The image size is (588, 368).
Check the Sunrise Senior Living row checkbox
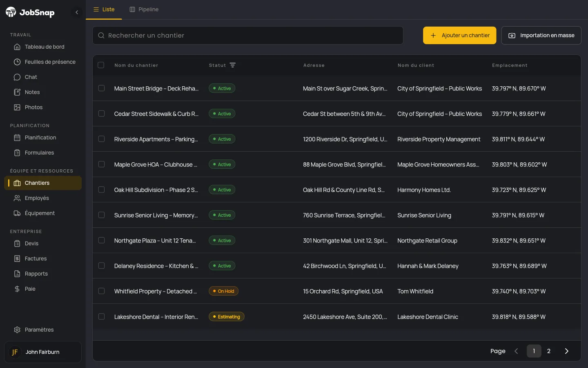102,215
